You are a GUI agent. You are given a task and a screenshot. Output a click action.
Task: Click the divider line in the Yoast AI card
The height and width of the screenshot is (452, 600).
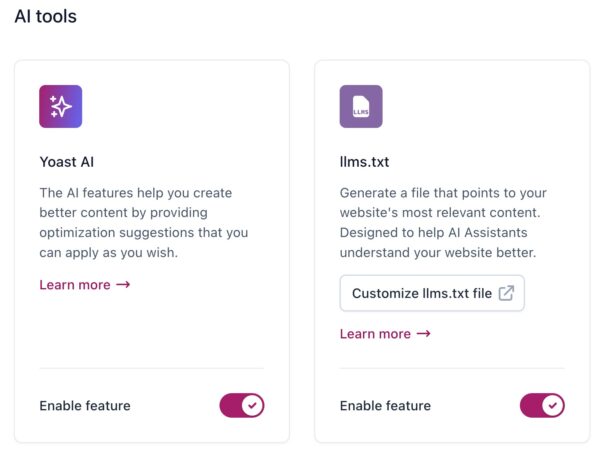151,368
